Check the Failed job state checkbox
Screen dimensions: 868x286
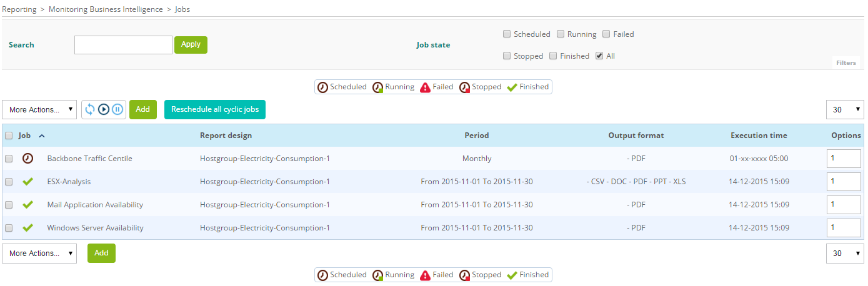(x=606, y=34)
